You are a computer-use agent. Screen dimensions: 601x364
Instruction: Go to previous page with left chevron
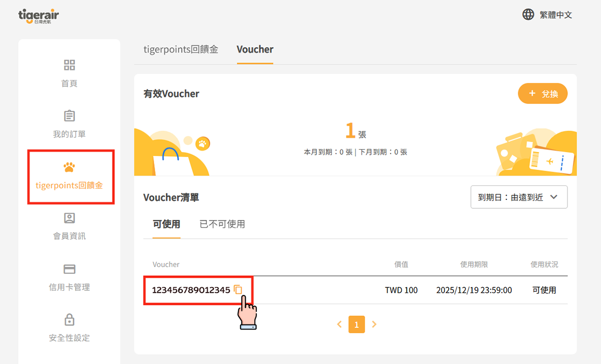click(x=339, y=324)
